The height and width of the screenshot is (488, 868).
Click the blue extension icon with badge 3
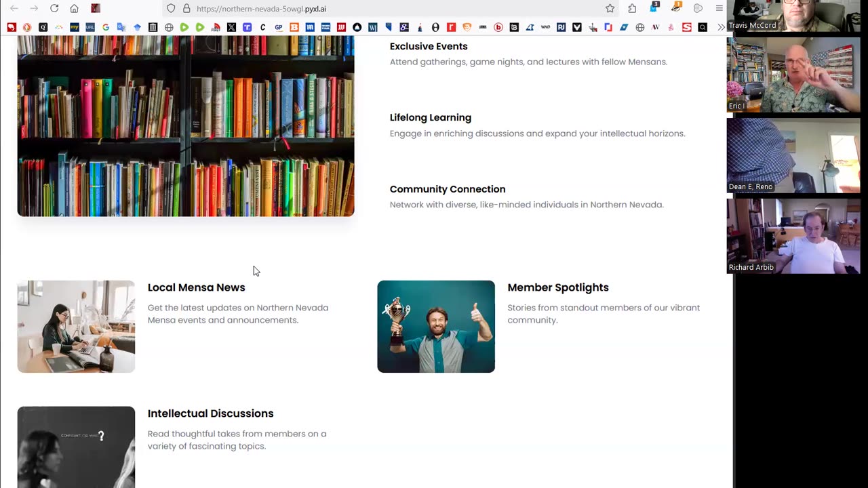(654, 8)
